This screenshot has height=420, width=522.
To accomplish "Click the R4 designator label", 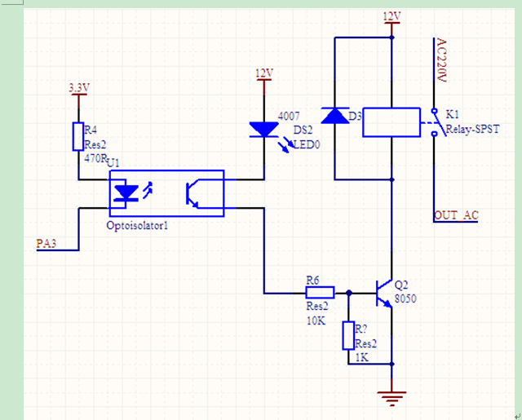I will pos(91,130).
